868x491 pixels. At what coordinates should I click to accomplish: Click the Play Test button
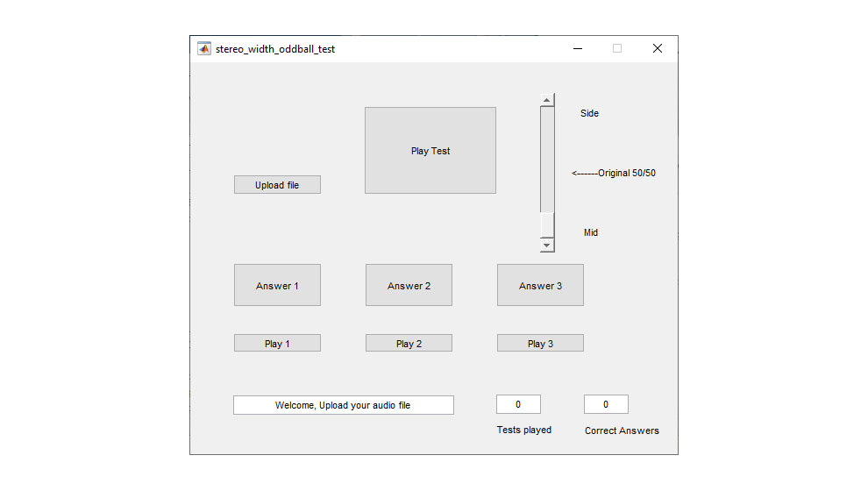click(x=430, y=151)
